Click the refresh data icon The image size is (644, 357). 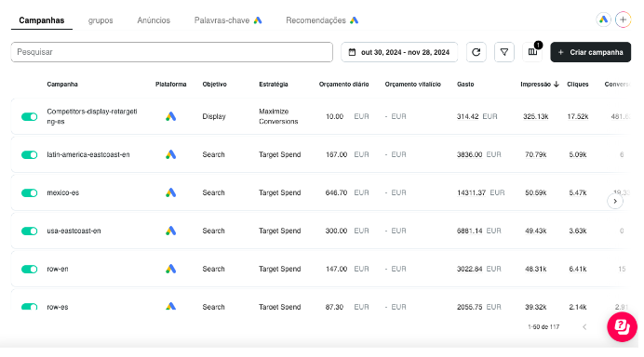tap(476, 52)
